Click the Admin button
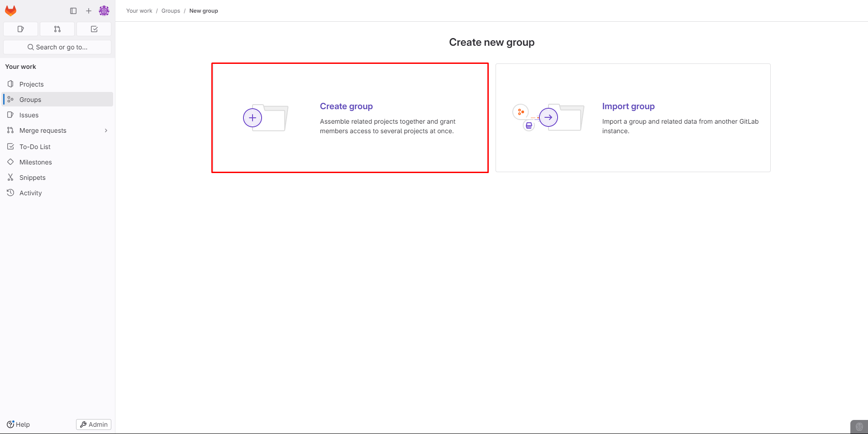The image size is (868, 434). pos(94,424)
